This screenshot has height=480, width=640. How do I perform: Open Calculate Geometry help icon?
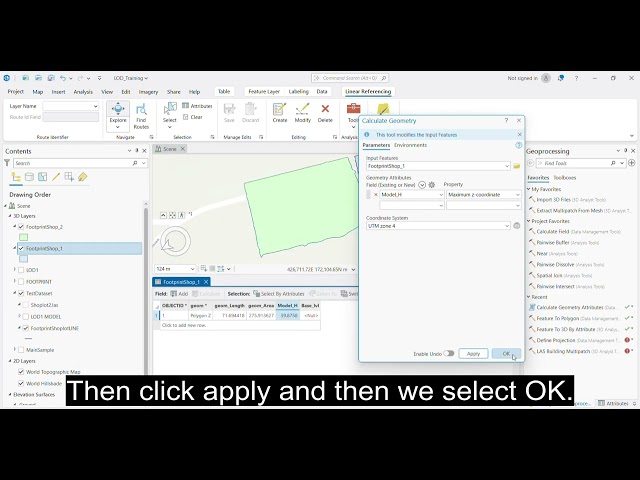tap(519, 145)
